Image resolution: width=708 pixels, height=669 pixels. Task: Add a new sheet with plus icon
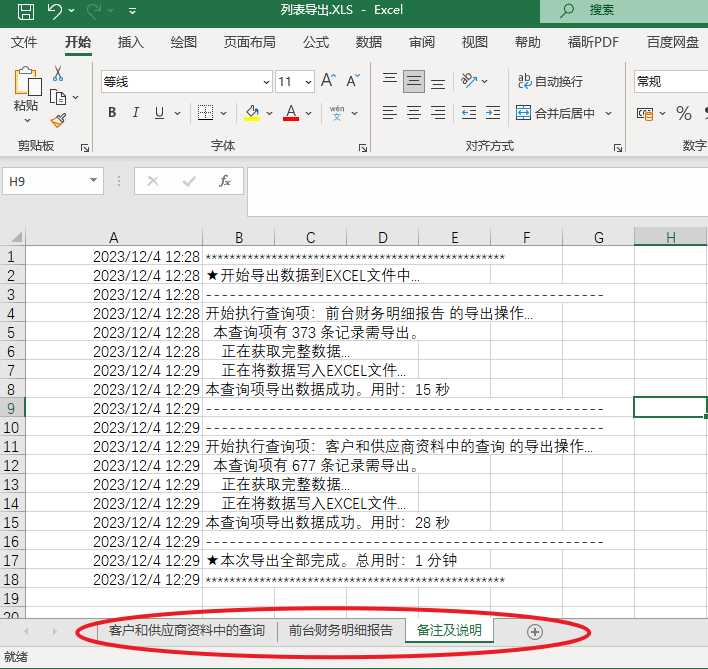click(535, 631)
